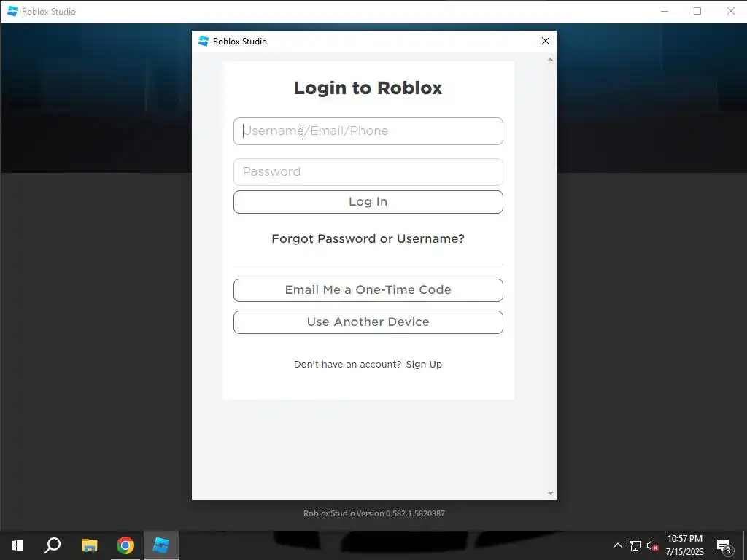Minimize the main Roblox Studio window

pos(665,11)
